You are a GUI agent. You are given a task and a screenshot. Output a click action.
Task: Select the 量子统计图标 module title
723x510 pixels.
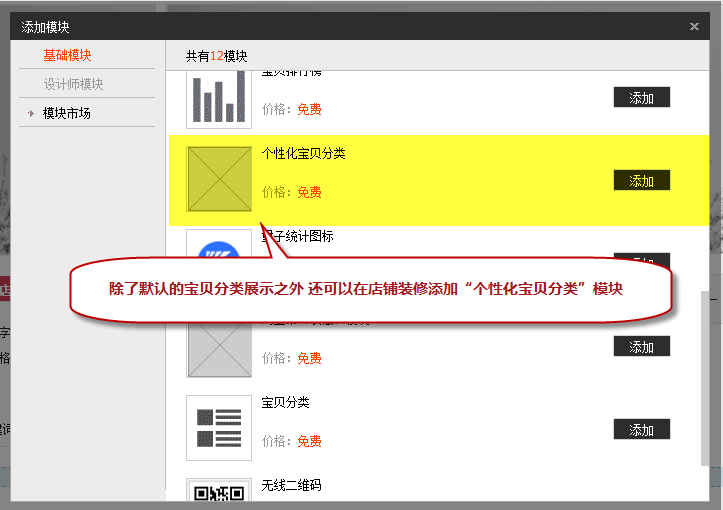(x=297, y=237)
